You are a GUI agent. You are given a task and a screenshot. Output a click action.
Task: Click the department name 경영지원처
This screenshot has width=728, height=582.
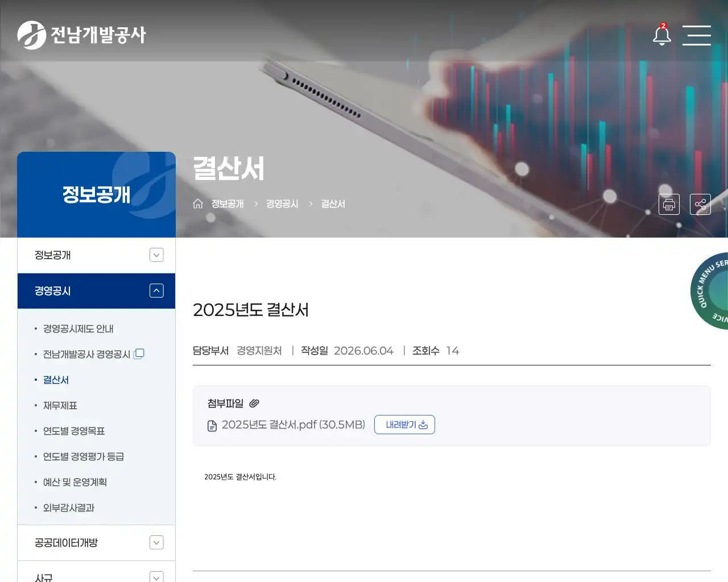click(x=259, y=351)
